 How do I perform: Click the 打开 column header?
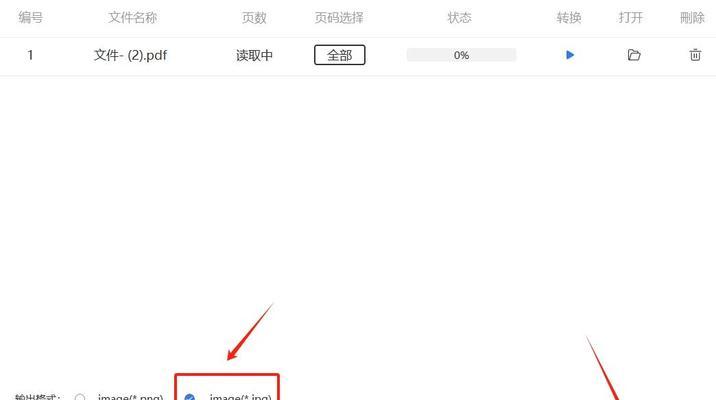[631, 18]
